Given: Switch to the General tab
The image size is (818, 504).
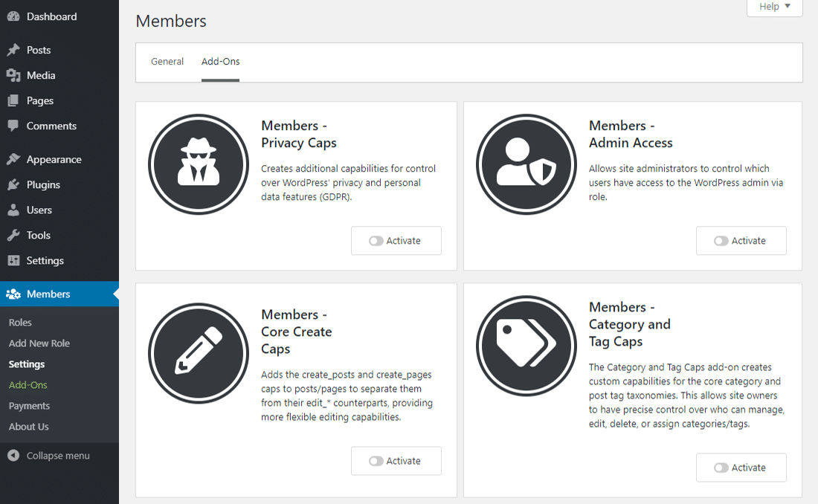Looking at the screenshot, I should coord(167,62).
